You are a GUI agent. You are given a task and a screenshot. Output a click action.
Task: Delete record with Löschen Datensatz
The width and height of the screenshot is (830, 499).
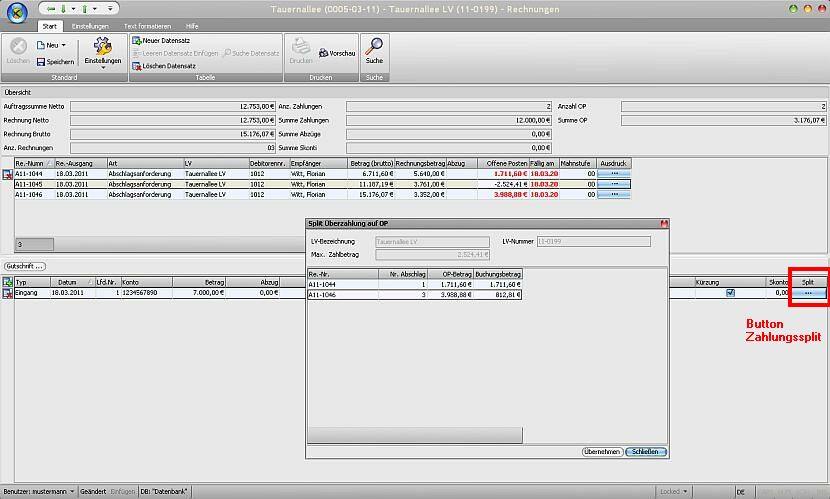pyautogui.click(x=164, y=66)
